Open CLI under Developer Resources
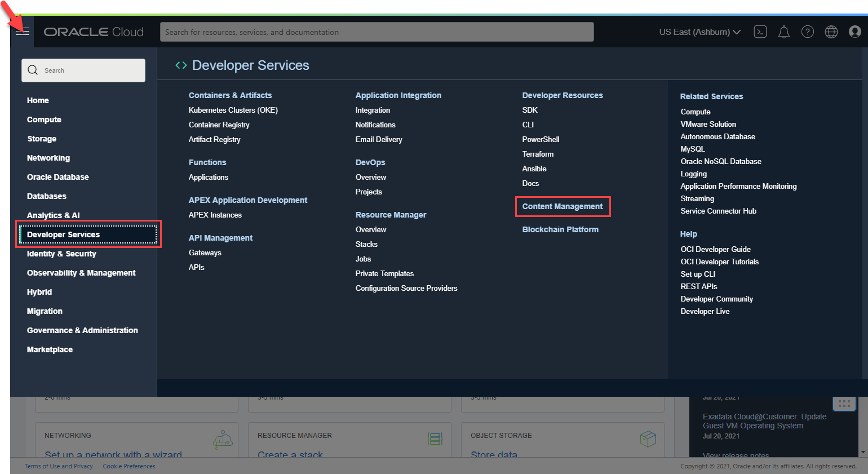868x474 pixels. coord(528,125)
